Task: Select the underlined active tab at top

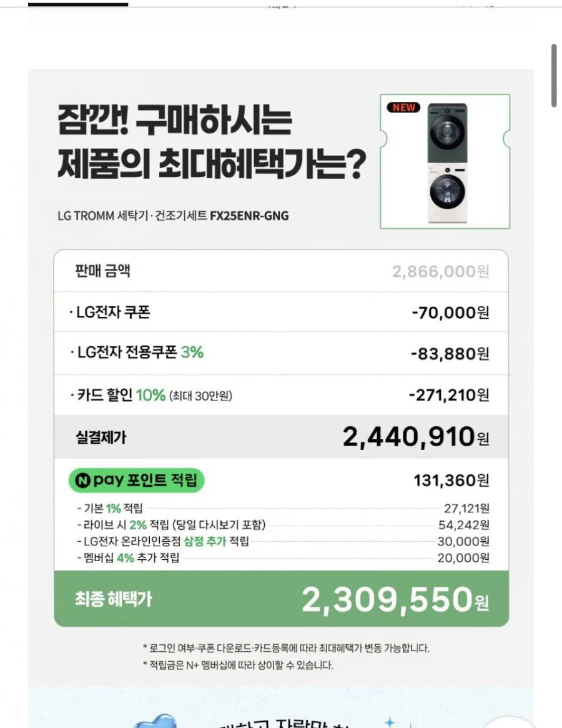Action: coord(78,4)
